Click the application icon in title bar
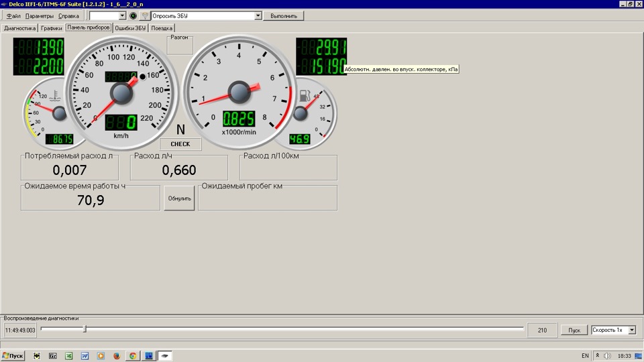The height and width of the screenshot is (362, 644). click(4, 4)
